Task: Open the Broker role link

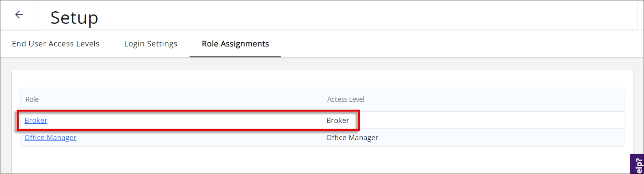Action: tap(36, 121)
